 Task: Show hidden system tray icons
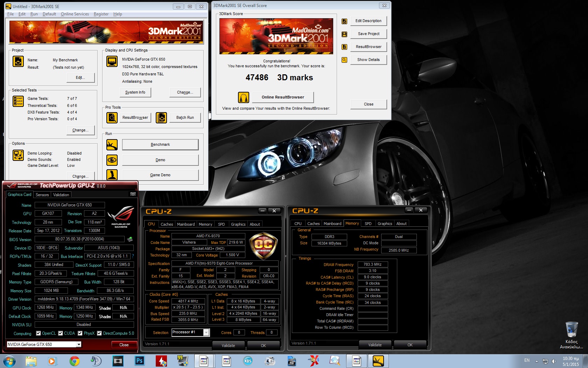tap(537, 361)
